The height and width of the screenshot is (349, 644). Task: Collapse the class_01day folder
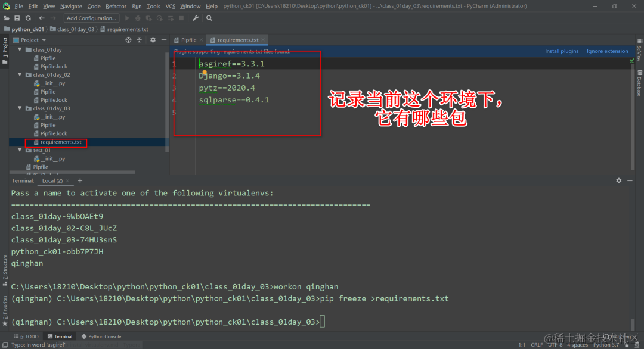tap(20, 49)
